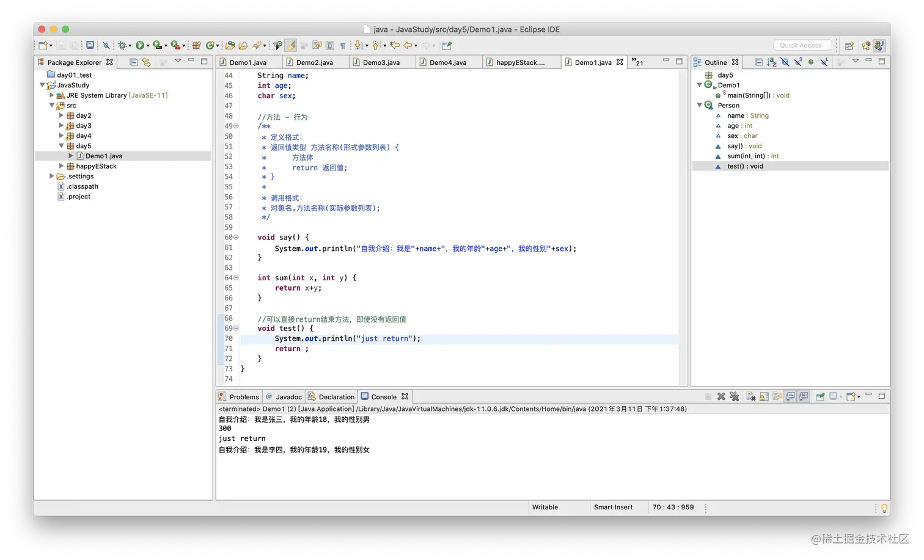Close the active Demo1.java editor tab
Image resolution: width=924 pixels, height=560 pixels.
(x=620, y=62)
